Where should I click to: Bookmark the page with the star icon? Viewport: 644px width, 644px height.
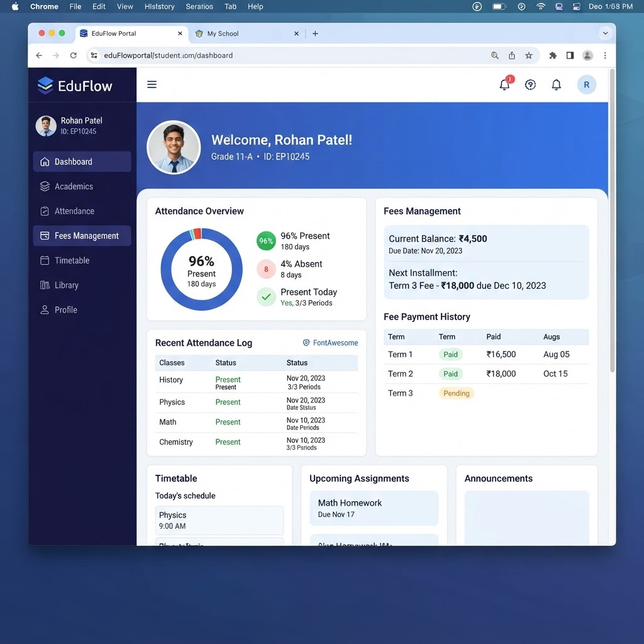(x=528, y=55)
